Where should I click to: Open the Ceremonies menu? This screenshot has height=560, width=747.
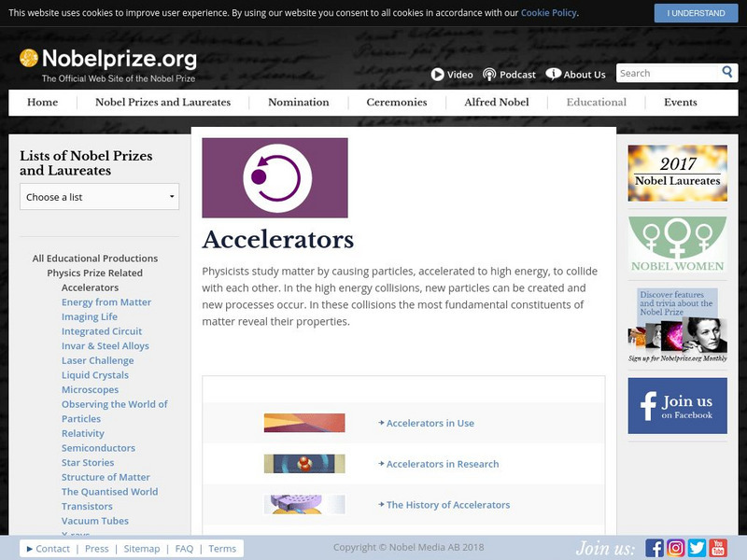click(397, 103)
